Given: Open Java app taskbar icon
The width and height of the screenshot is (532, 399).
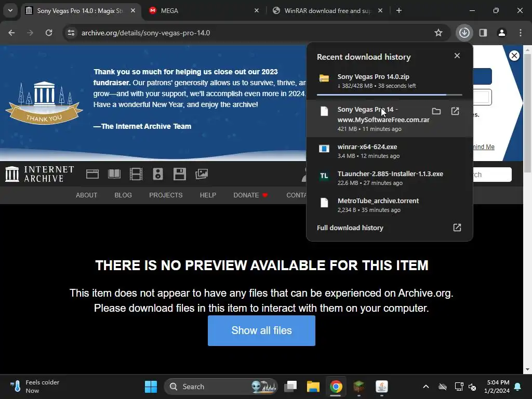Looking at the screenshot, I should 382,387.
